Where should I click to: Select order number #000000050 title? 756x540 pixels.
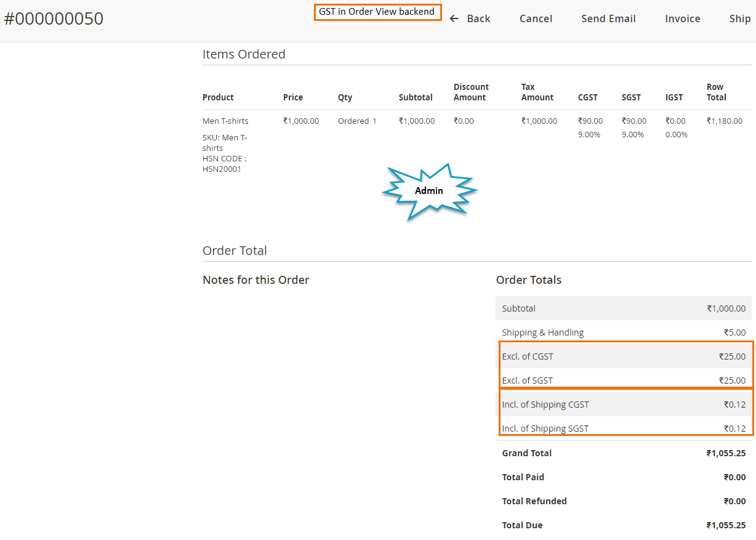[x=54, y=18]
